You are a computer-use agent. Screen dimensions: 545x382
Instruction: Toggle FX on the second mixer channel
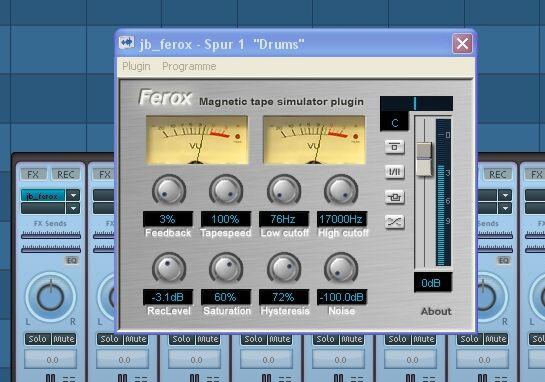[x=104, y=174]
